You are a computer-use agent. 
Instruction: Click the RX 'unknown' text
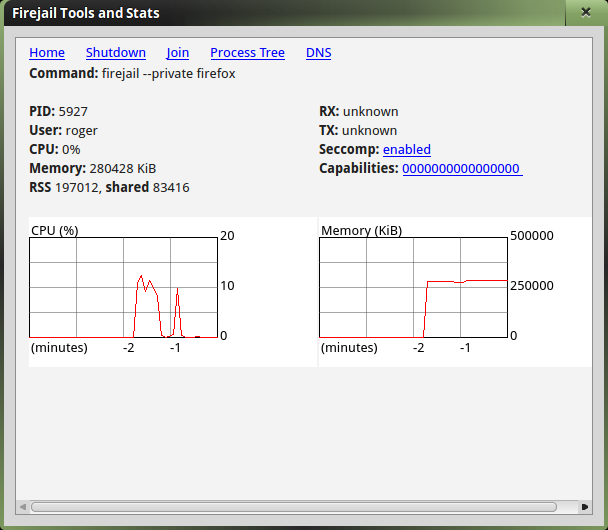click(370, 111)
